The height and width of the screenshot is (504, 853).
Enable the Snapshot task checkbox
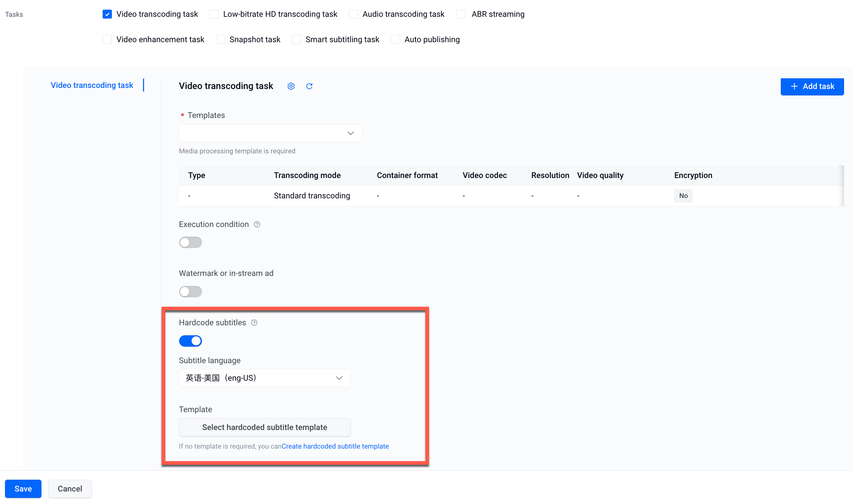(221, 39)
